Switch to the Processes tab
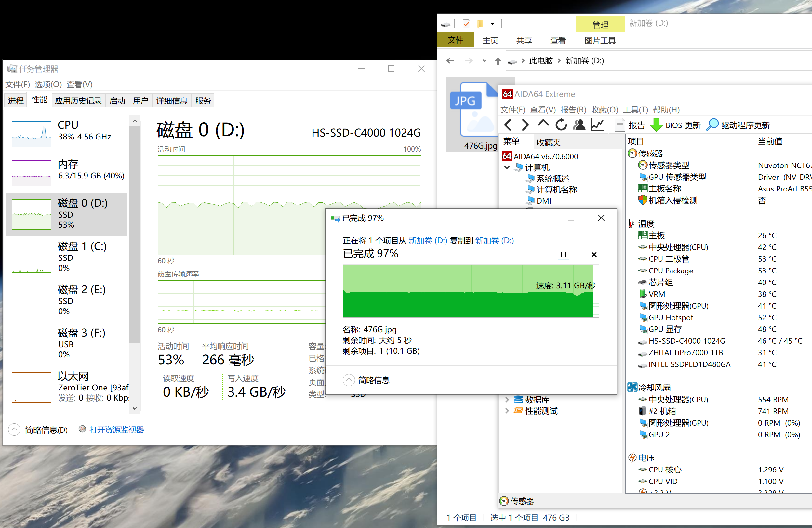The width and height of the screenshot is (812, 528). coord(16,100)
